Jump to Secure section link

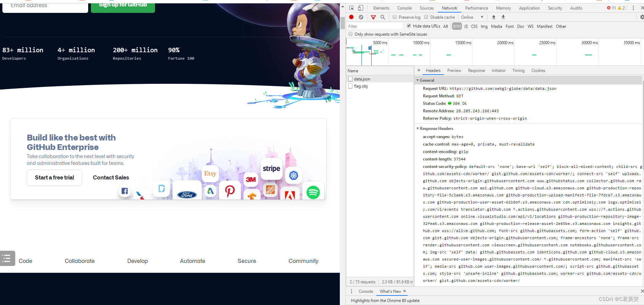point(247,261)
